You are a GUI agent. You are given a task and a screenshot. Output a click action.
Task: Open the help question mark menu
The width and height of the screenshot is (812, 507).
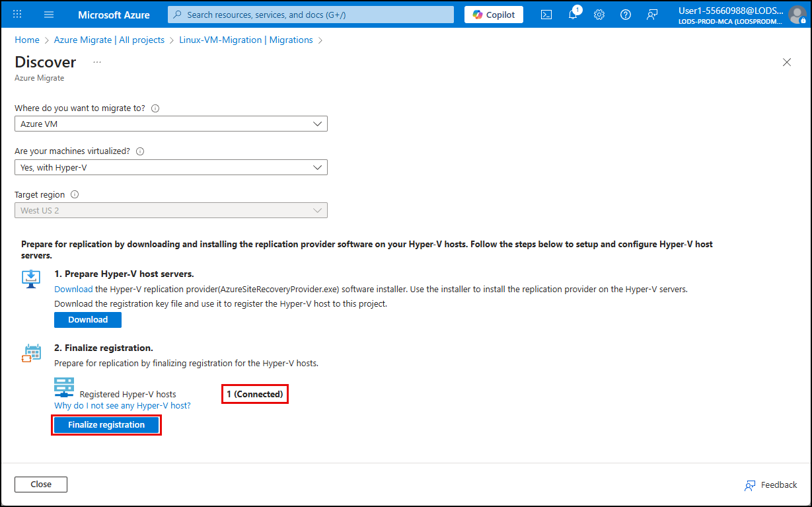(626, 15)
